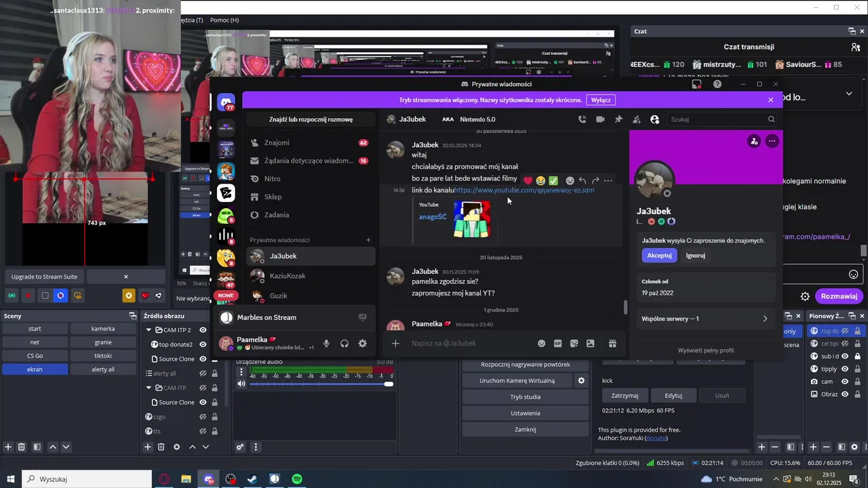Viewport: 868px width, 488px height.
Task: Click the plus attachment button in chat input
Action: [x=395, y=344]
